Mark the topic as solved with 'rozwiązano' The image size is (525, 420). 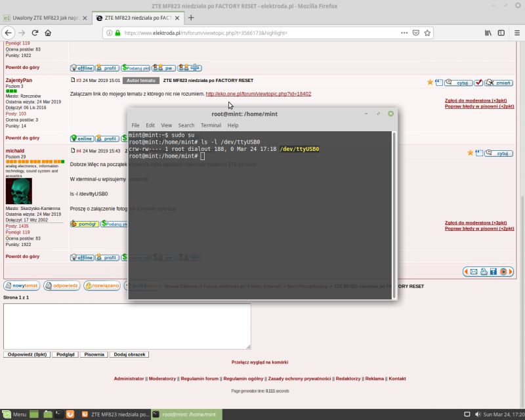(102, 285)
